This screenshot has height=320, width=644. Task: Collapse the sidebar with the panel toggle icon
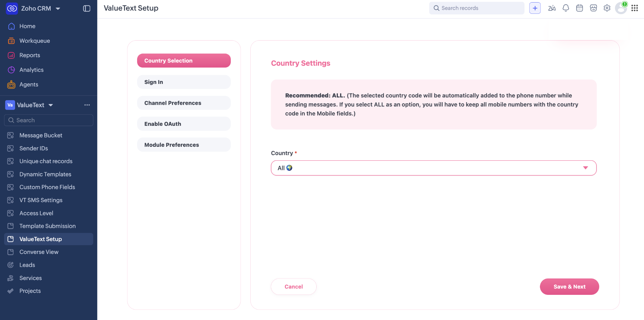coord(87,8)
